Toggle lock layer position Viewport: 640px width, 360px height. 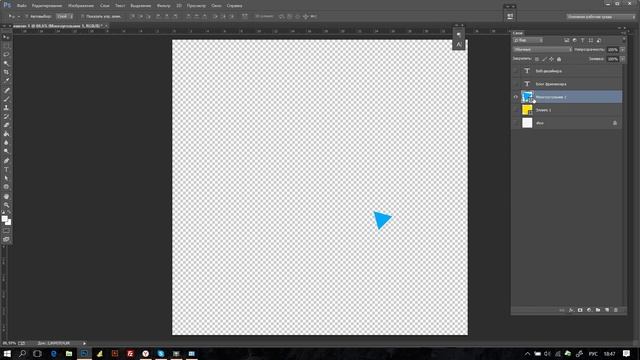[552, 59]
